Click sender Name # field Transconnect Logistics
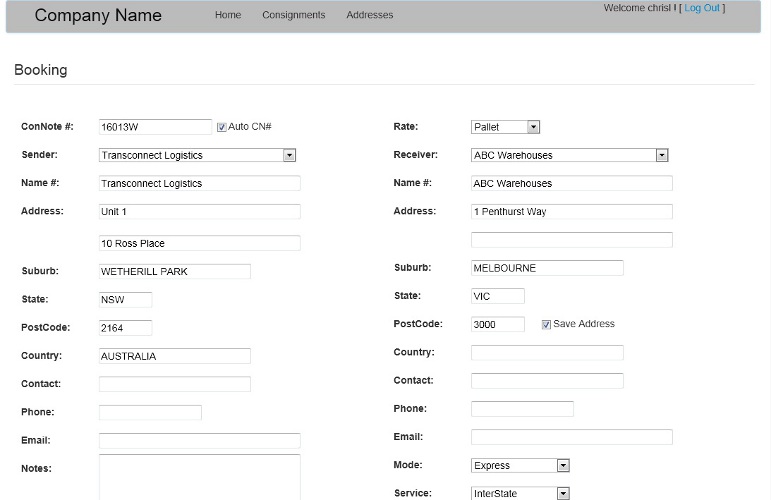This screenshot has width=771, height=500. pos(200,183)
